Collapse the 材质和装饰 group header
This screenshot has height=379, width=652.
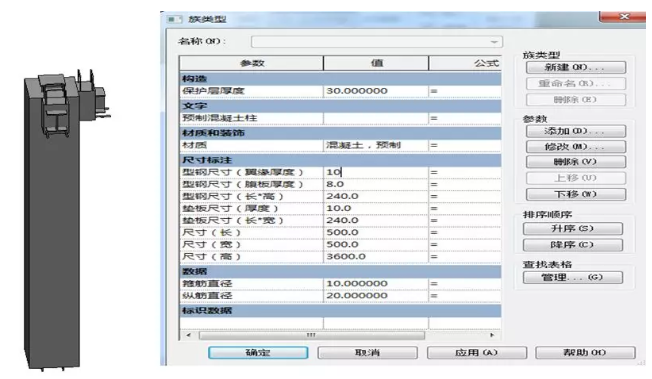coord(340,133)
